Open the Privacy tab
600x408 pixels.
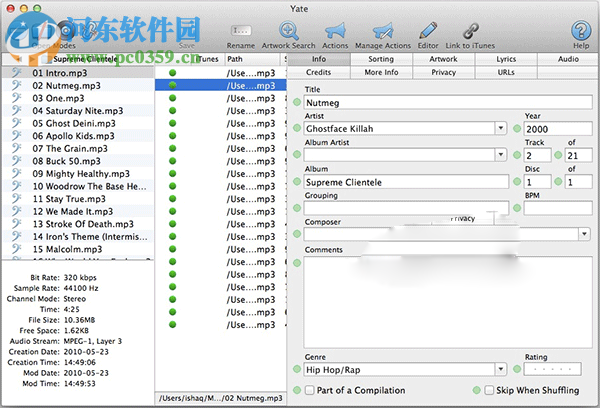(x=443, y=72)
